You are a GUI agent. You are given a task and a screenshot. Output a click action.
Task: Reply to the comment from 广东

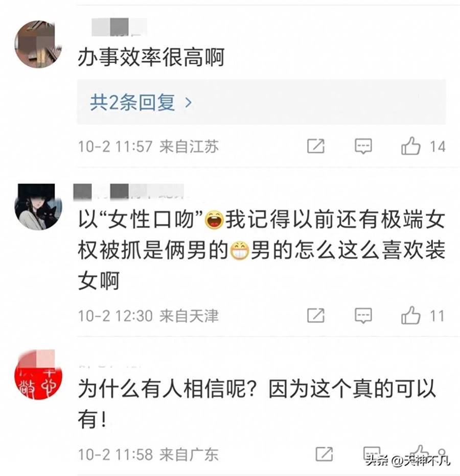372,454
